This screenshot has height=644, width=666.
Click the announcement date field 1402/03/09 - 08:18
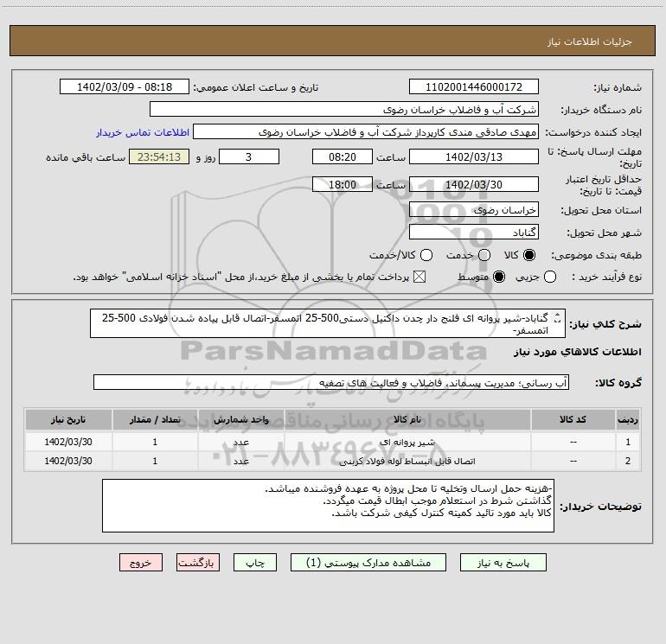[x=125, y=86]
